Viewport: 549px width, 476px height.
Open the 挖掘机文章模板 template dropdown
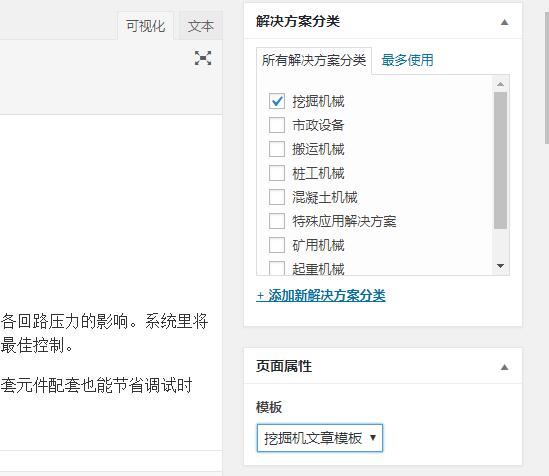(320, 438)
